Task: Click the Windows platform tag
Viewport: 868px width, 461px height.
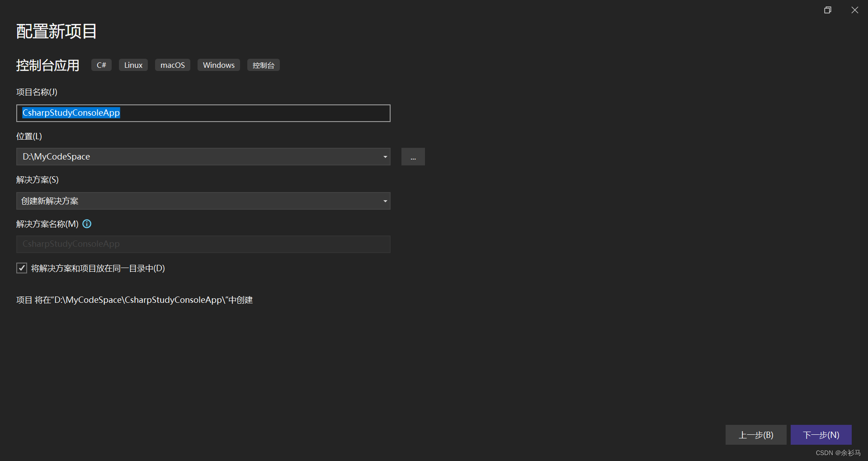Action: [219, 65]
